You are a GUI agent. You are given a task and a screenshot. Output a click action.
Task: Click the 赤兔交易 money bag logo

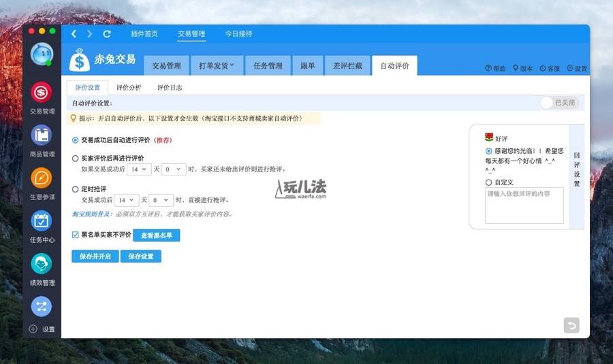80,60
